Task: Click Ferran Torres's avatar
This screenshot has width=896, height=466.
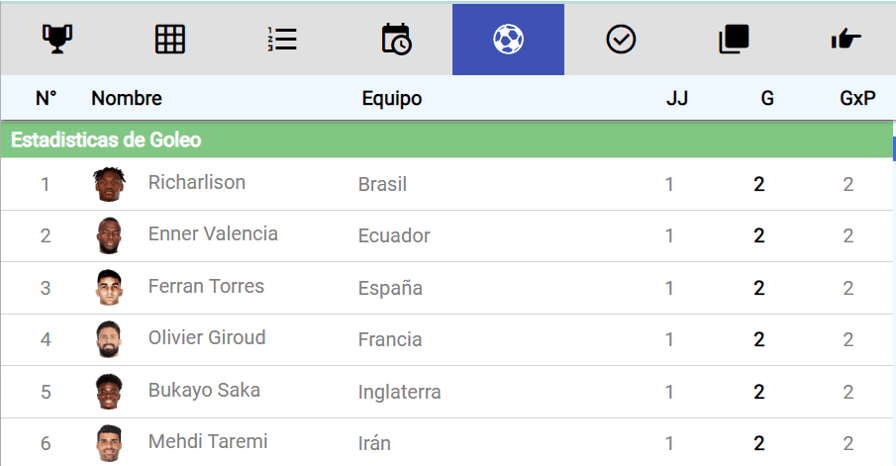Action: tap(109, 287)
